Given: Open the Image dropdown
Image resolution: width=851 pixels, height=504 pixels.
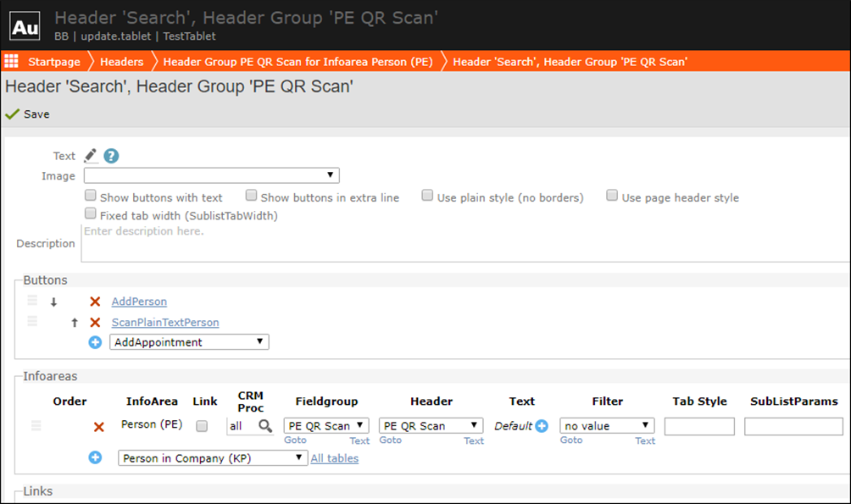Looking at the screenshot, I should point(211,176).
